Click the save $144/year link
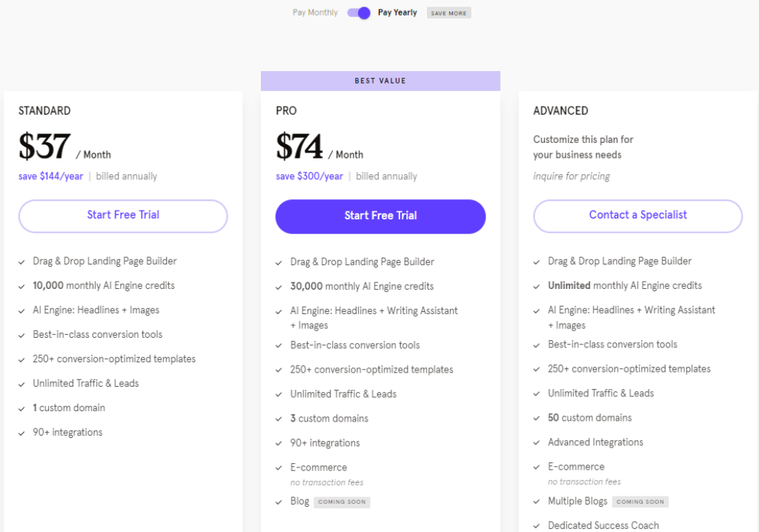759x532 pixels. point(50,176)
